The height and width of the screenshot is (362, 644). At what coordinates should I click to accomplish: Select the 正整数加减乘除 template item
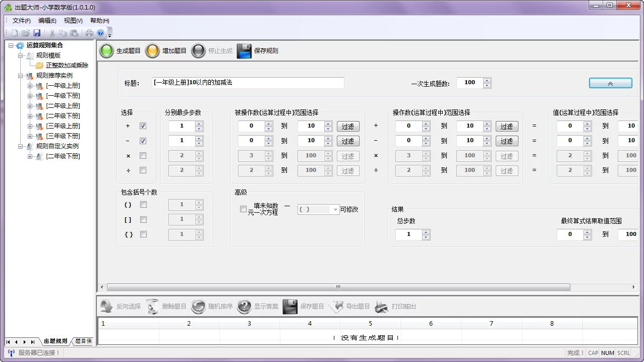67,66
